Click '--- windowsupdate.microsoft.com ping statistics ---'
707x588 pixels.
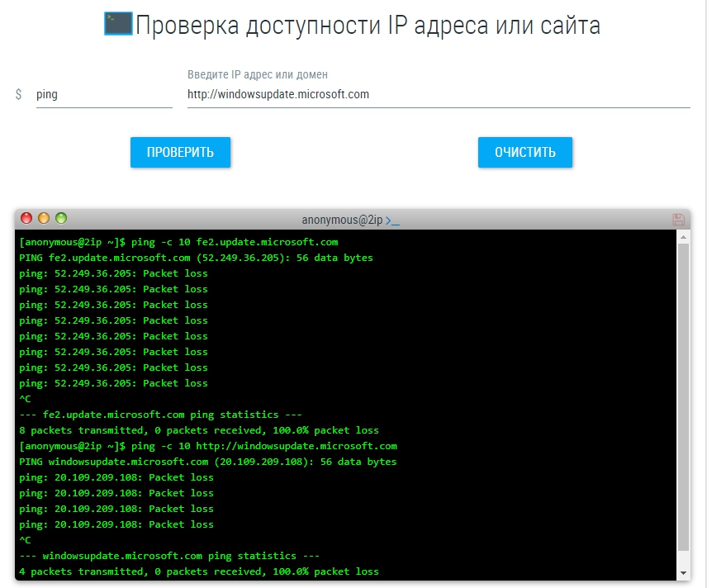[x=169, y=556]
